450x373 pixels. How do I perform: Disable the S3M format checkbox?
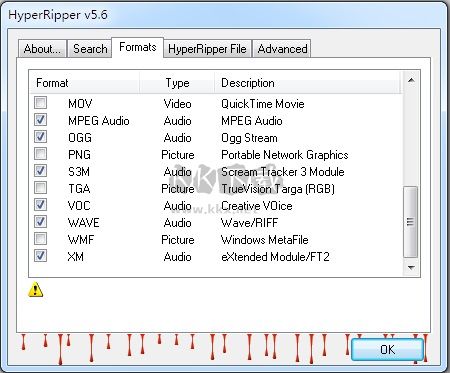point(40,171)
